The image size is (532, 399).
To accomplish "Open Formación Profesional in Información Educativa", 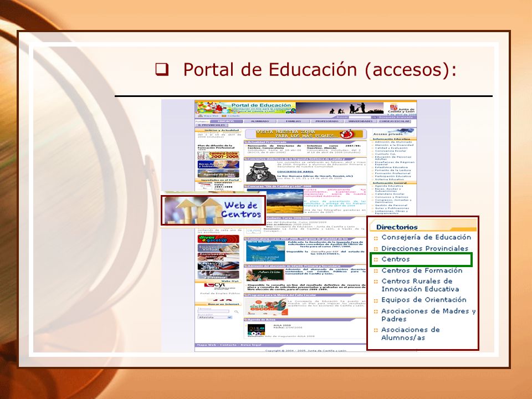I will tap(392, 173).
